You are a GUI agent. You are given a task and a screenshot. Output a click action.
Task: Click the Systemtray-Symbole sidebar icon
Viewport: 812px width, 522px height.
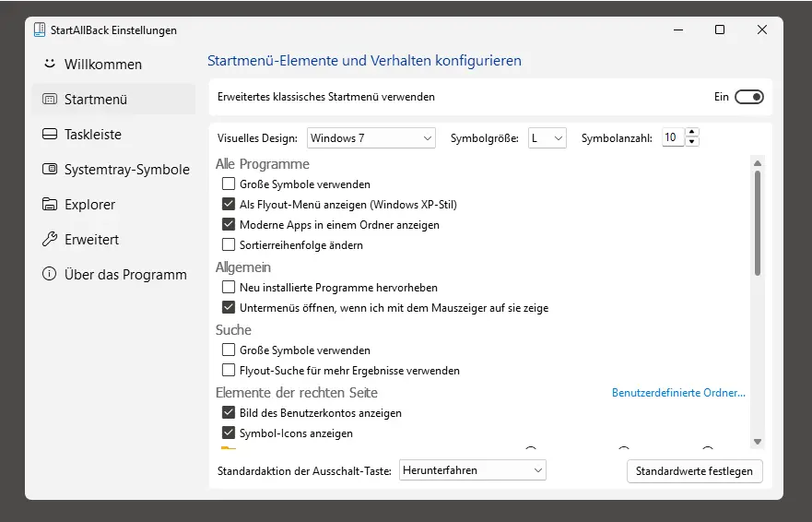(49, 170)
